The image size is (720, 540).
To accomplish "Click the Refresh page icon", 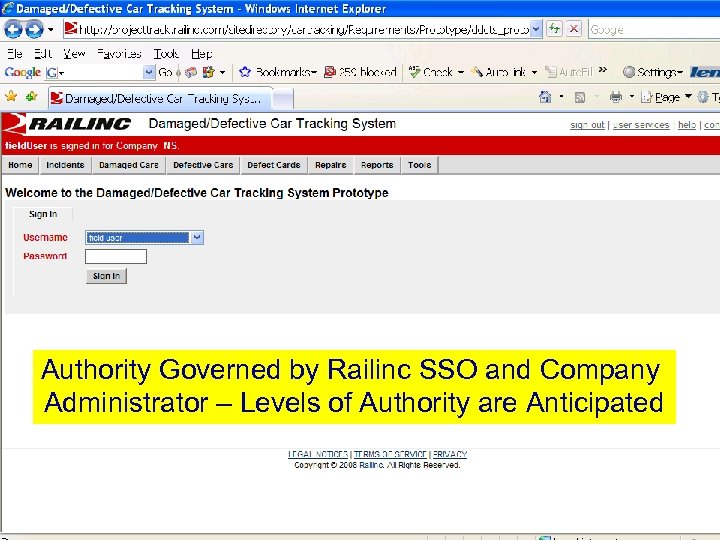I will point(554,29).
